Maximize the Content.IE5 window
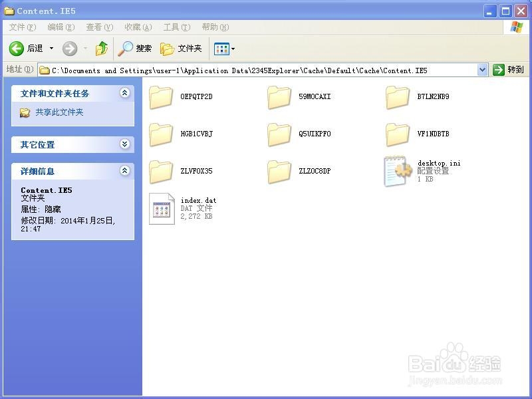The image size is (532, 399). [x=505, y=11]
